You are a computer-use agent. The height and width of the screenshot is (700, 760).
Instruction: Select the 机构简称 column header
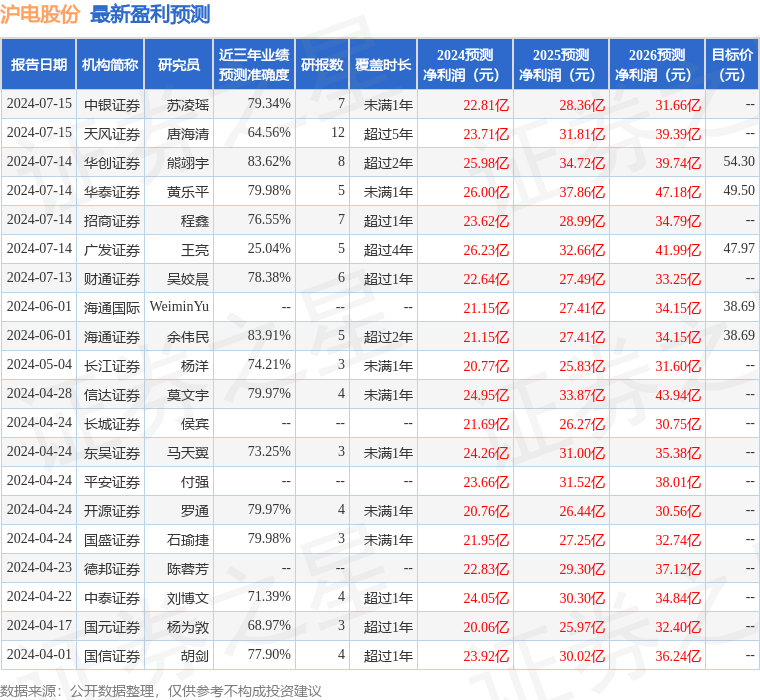(110, 64)
